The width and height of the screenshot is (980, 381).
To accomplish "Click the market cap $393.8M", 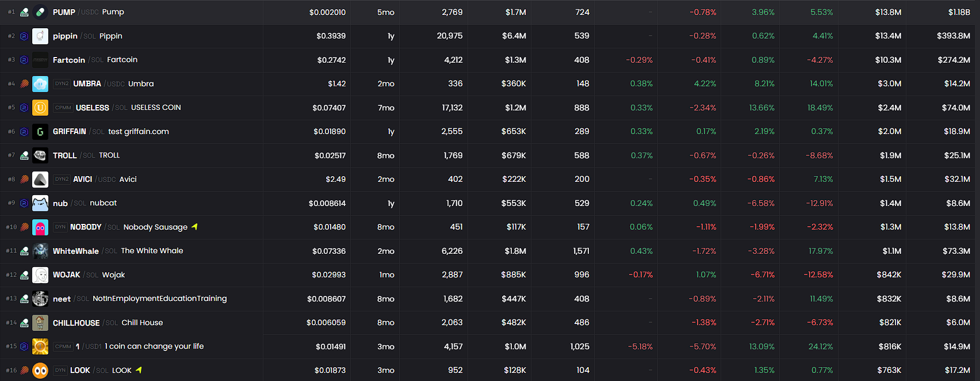I will click(954, 36).
